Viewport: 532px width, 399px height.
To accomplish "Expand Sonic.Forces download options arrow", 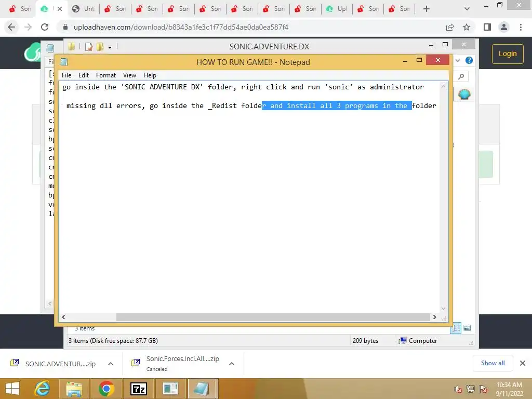I will pos(232,364).
